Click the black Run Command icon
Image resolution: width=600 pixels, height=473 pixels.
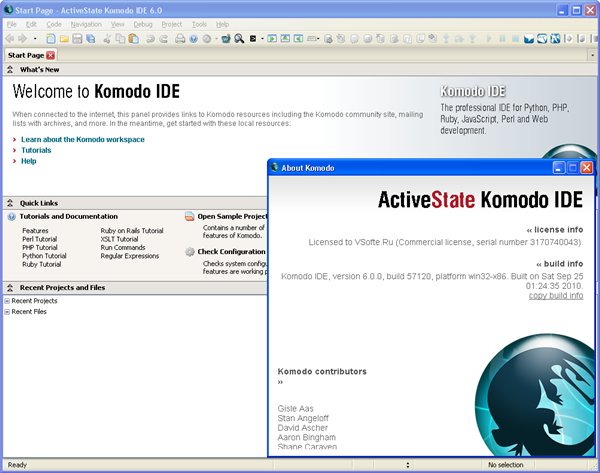pos(253,39)
